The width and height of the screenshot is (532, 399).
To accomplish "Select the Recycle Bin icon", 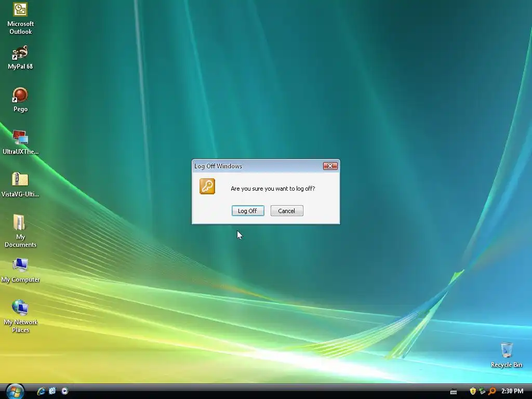I will click(507, 355).
